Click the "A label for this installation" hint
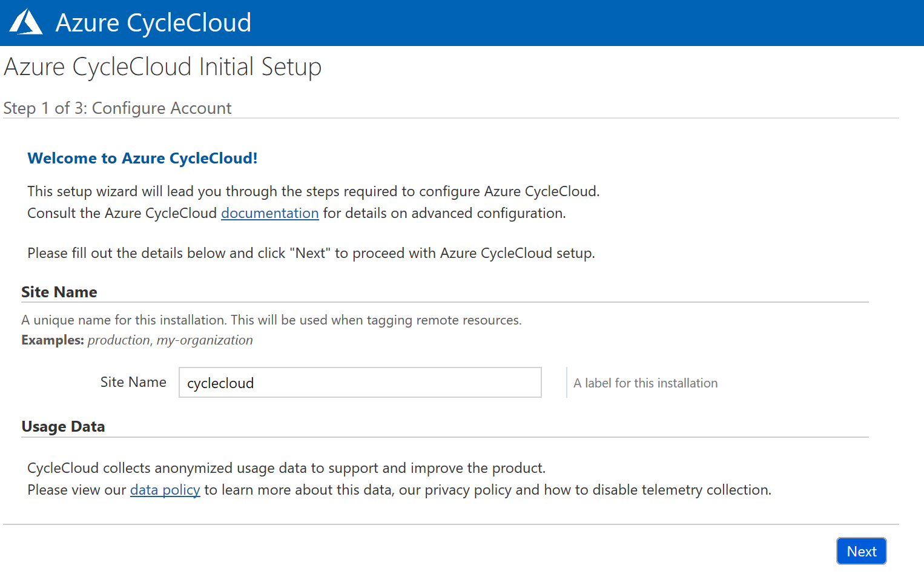The image size is (924, 577). (645, 383)
